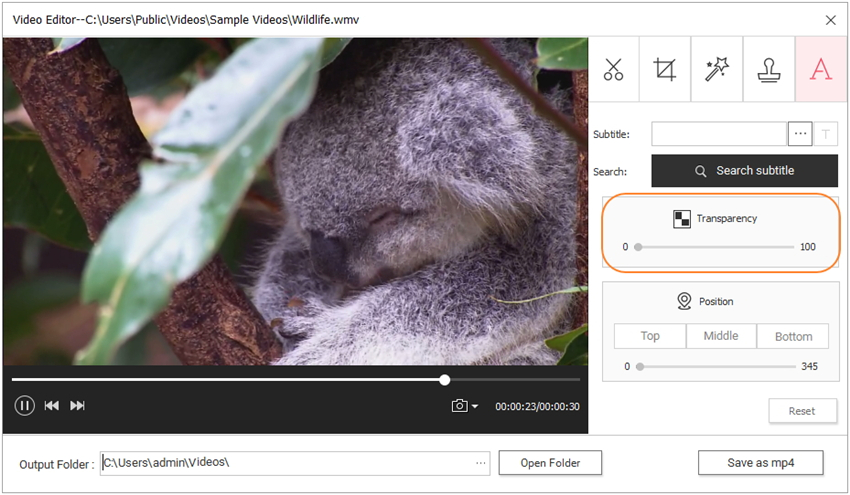Skip to next frame
Viewport: 850px width, 495px height.
(x=77, y=405)
